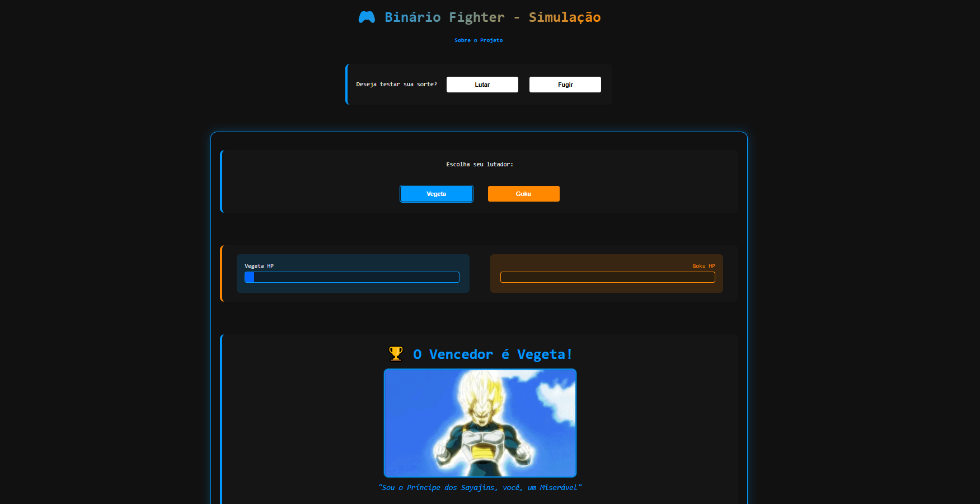980x504 pixels.
Task: Open the "Sobre o Projeto" link
Action: pyautogui.click(x=479, y=40)
